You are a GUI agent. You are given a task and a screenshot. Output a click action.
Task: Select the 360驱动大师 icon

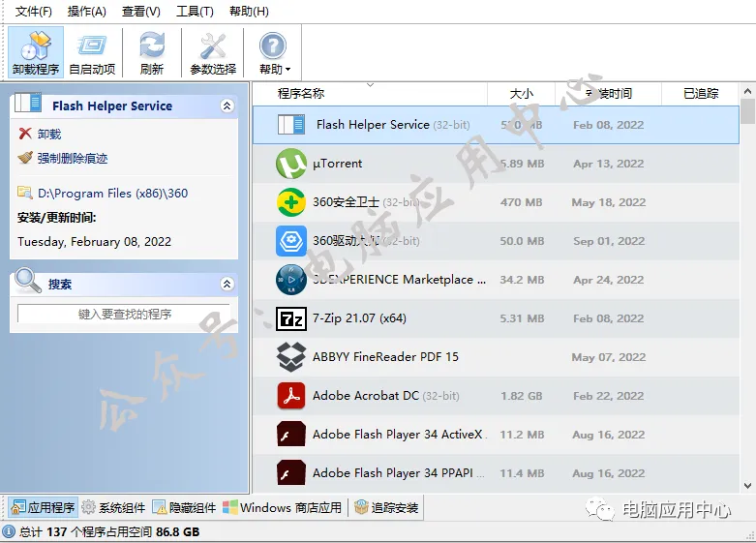[291, 241]
